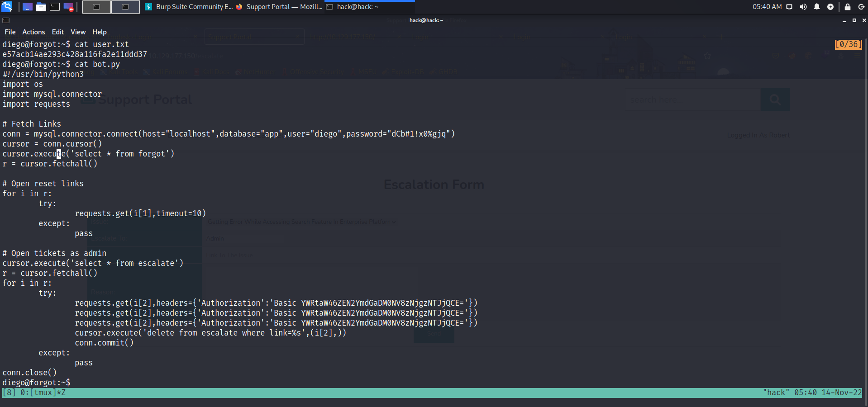The image size is (868, 407).
Task: Click the log out icon
Action: (861, 7)
